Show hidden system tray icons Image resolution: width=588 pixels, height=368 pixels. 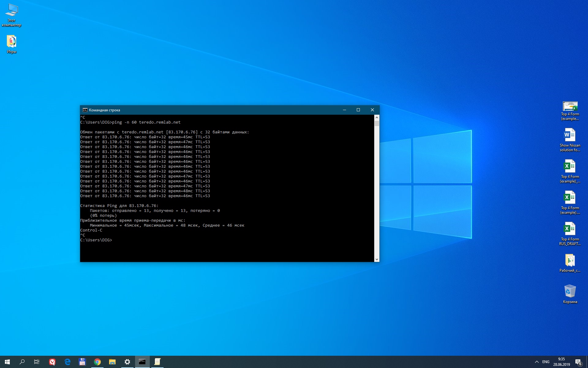click(537, 362)
